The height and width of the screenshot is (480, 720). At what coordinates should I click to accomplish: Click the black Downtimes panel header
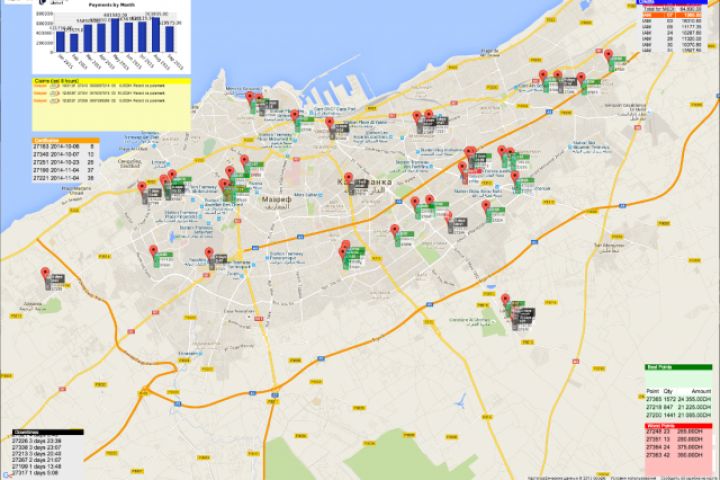pyautogui.click(x=48, y=432)
